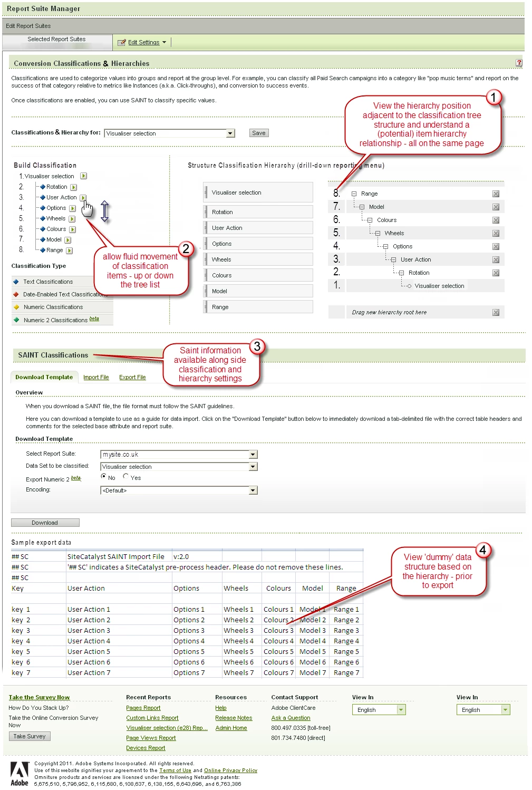Screen dimensions: 532x790
Task: Click the Edit Settings pencil icon
Action: click(x=122, y=42)
